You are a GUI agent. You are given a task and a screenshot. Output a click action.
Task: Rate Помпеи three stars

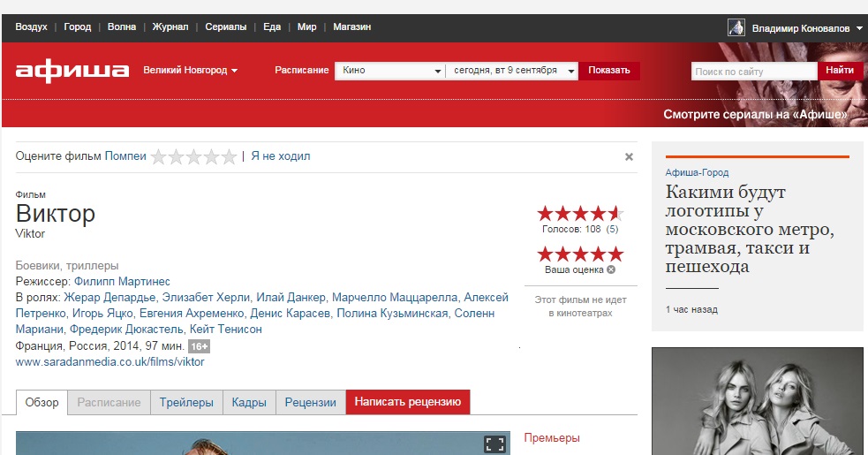coord(193,157)
